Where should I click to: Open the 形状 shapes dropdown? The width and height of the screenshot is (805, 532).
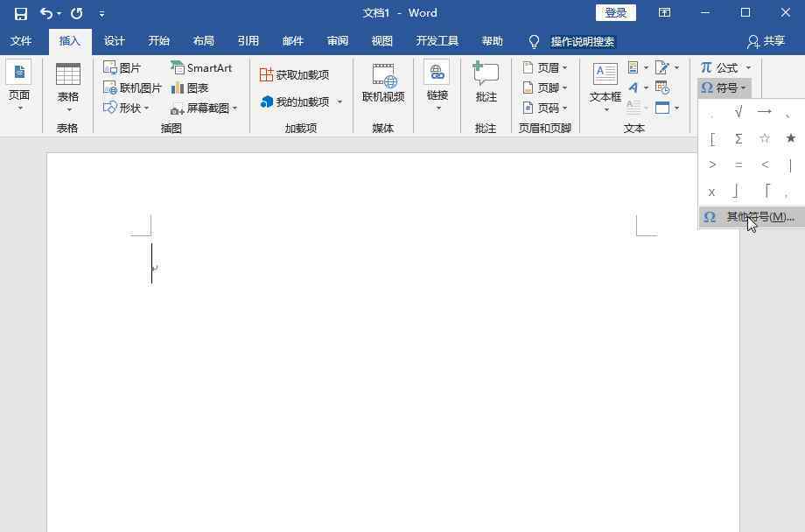[x=127, y=108]
